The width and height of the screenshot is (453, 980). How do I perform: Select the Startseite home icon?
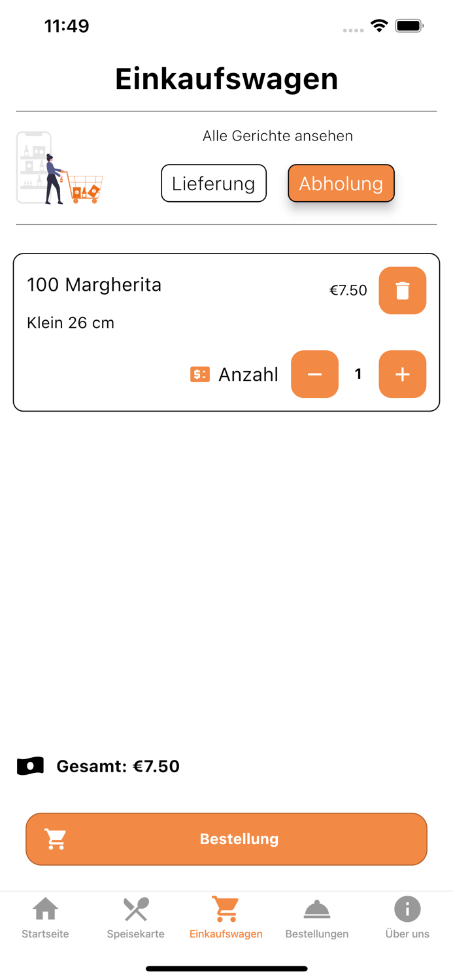pos(45,909)
